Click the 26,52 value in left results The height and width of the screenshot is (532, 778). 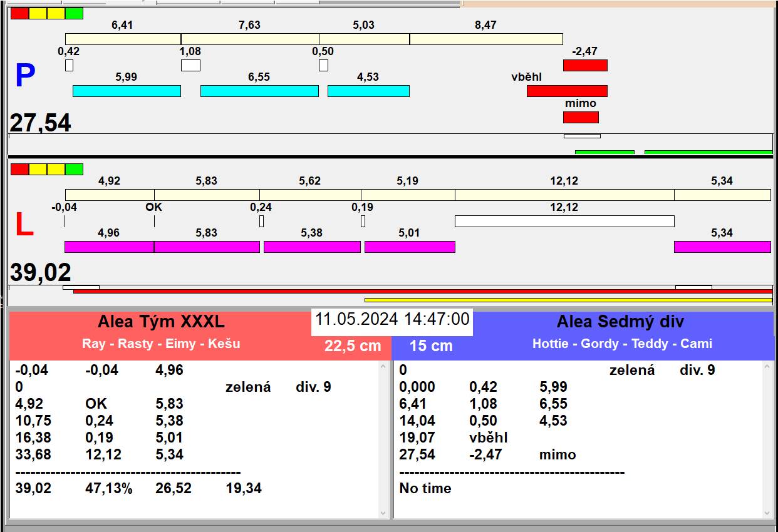(174, 488)
